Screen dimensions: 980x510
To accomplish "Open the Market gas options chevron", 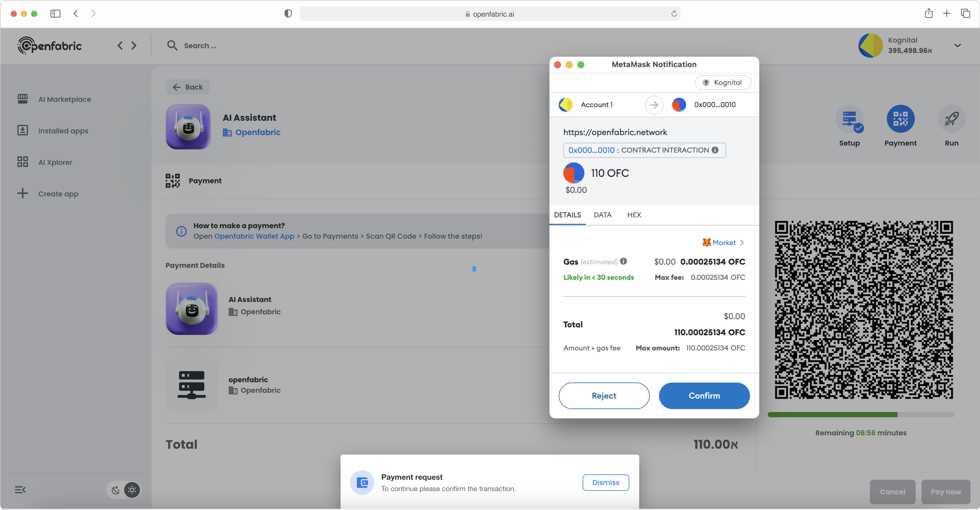I will [742, 243].
